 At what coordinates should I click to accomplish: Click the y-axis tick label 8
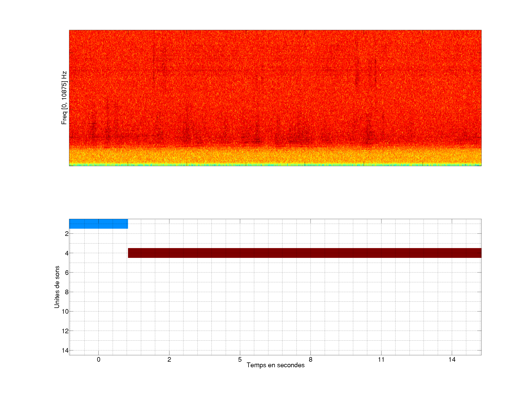67,292
